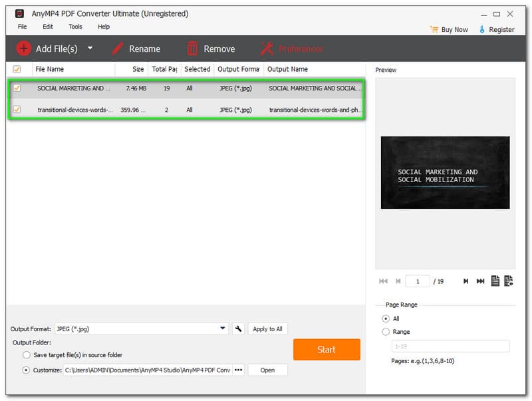532x401 pixels.
Task: Open output format settings wrench icon
Action: click(x=239, y=329)
